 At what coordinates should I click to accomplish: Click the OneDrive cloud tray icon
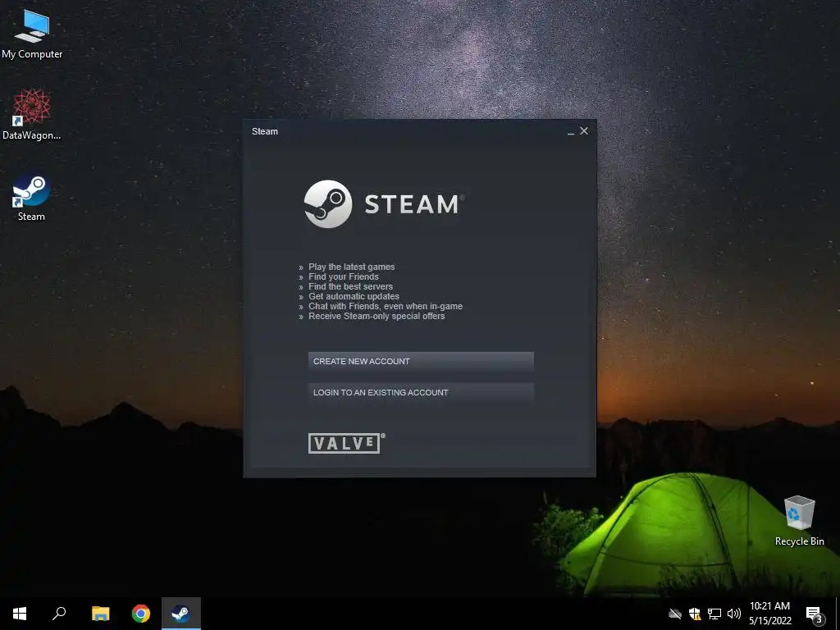tap(675, 614)
